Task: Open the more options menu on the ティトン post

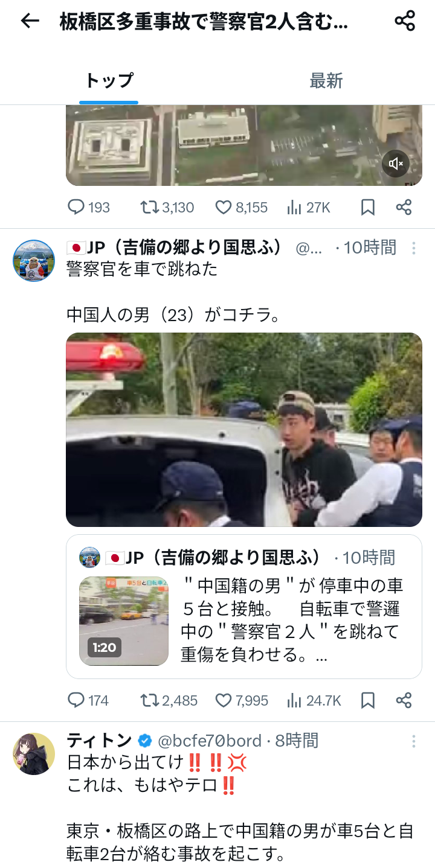Action: tap(414, 741)
